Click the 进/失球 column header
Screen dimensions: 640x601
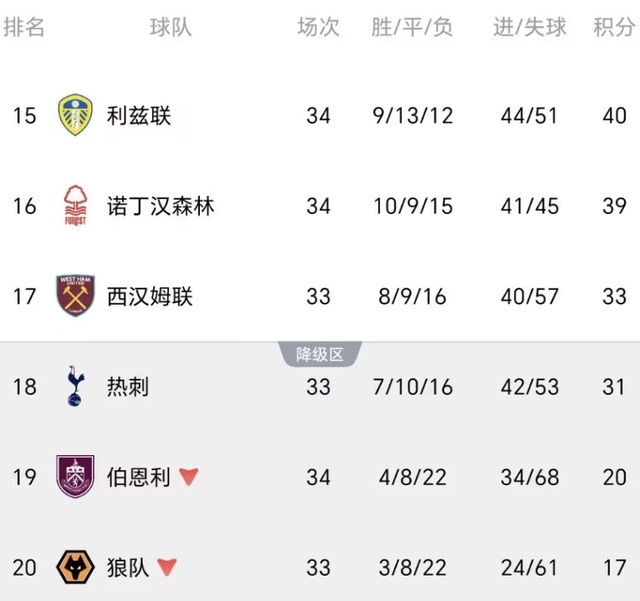point(529,27)
